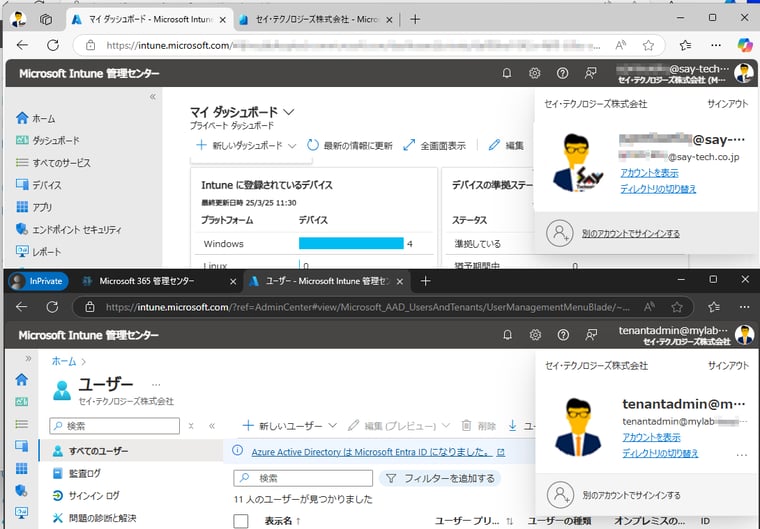Open デバイス in top window sidebar
The height and width of the screenshot is (529, 760).
click(x=39, y=185)
